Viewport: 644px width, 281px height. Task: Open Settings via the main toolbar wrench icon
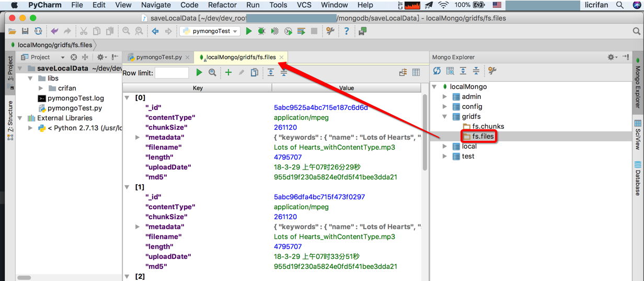[330, 31]
